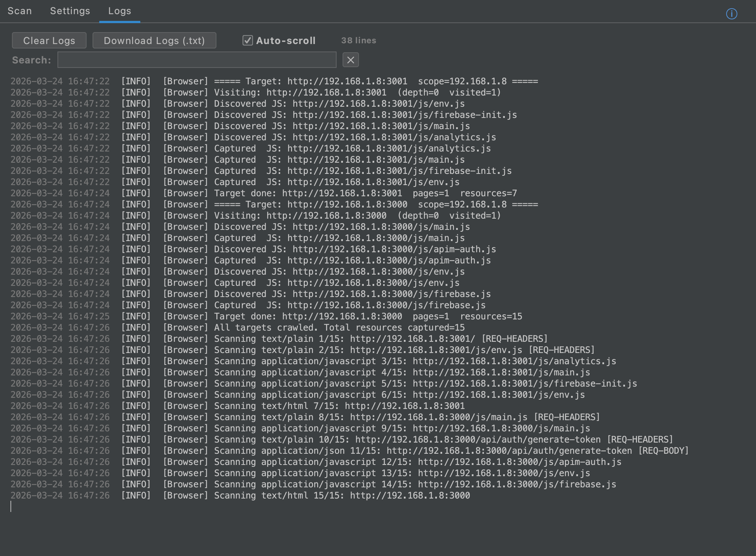Click Captured JS 3000/js/apim-auth.js line
This screenshot has height=556, width=756.
(x=251, y=260)
